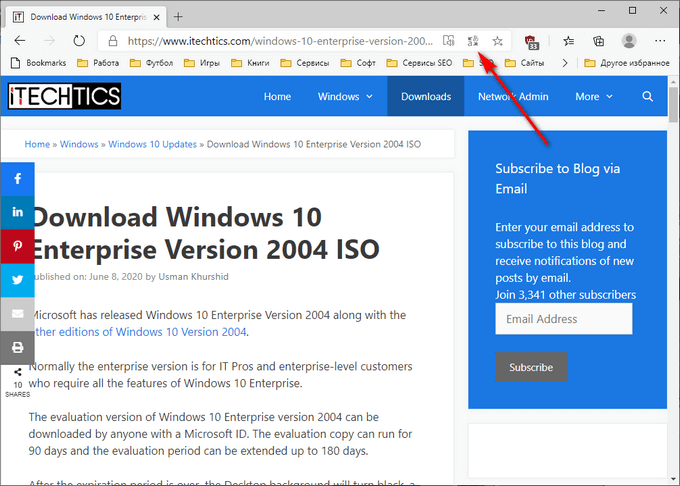Click the Usman Khurshid author name
This screenshot has height=486, width=680.
click(193, 277)
